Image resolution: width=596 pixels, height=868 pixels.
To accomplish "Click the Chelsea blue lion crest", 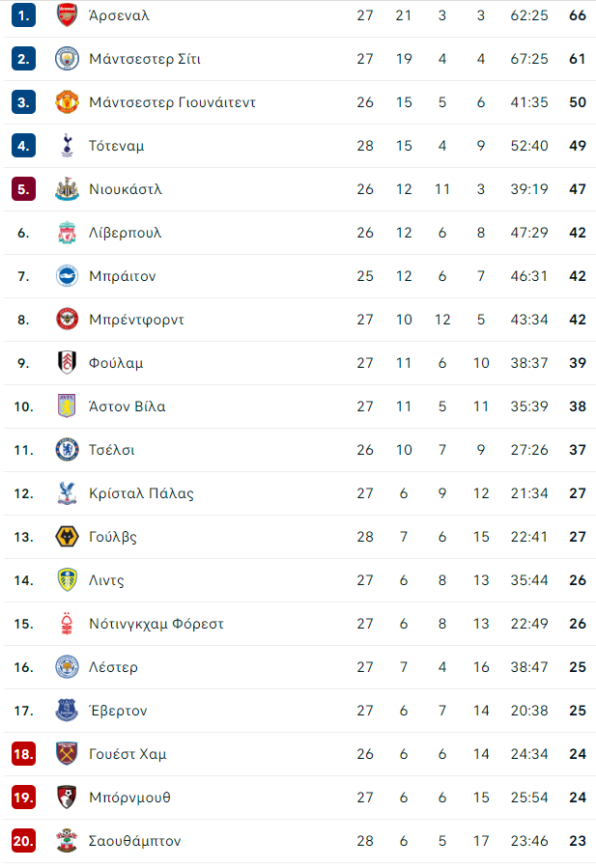I will click(x=67, y=450).
